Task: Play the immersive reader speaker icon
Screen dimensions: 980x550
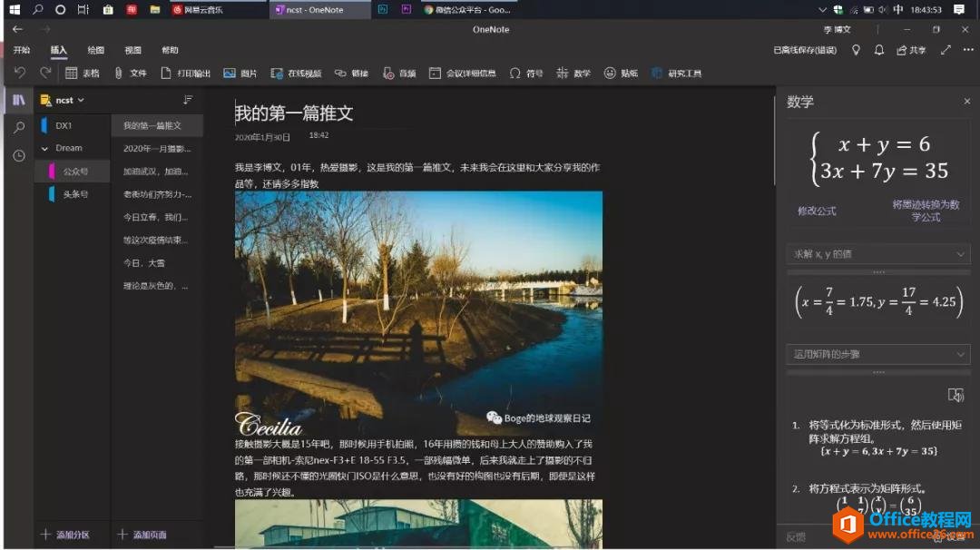Action: pyautogui.click(x=955, y=395)
